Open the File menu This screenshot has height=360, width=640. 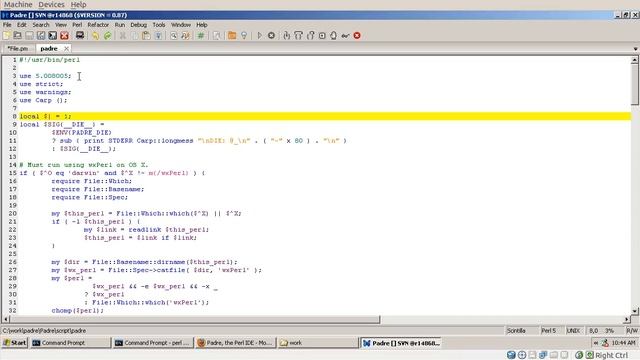(x=7, y=24)
